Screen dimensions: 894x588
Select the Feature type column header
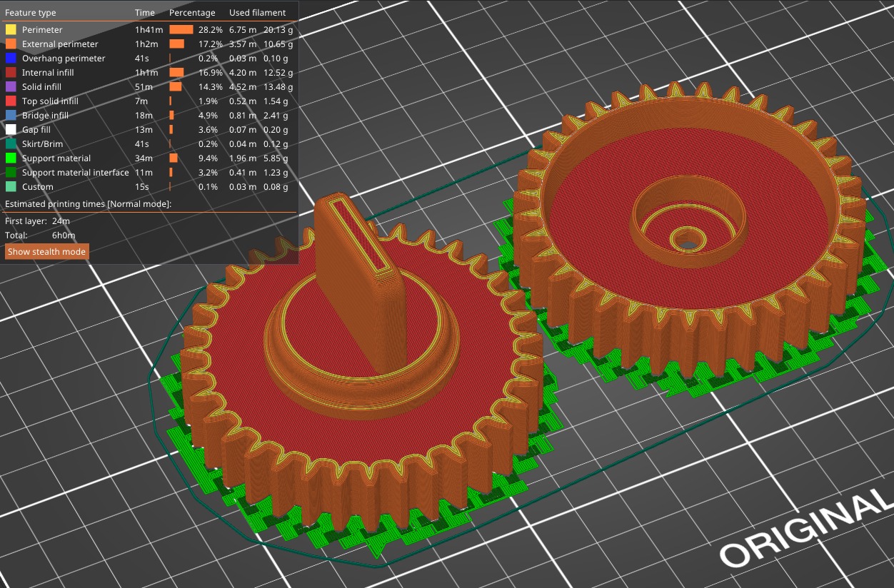coord(31,13)
